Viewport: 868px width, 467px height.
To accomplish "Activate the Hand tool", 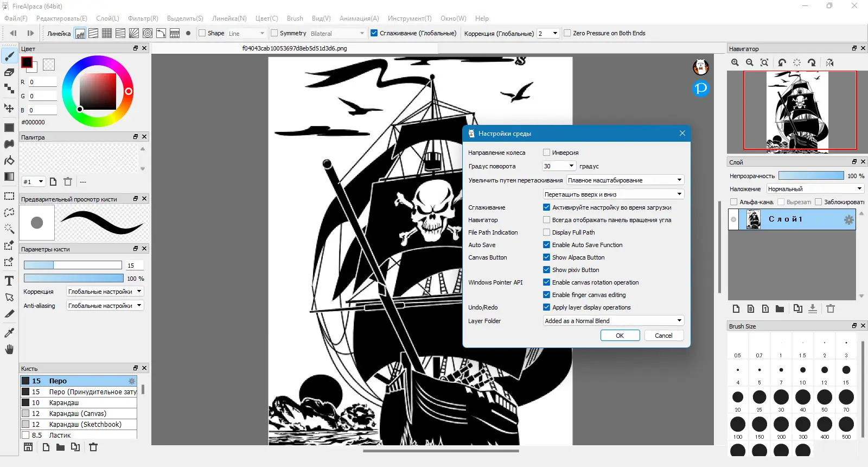I will click(x=9, y=349).
